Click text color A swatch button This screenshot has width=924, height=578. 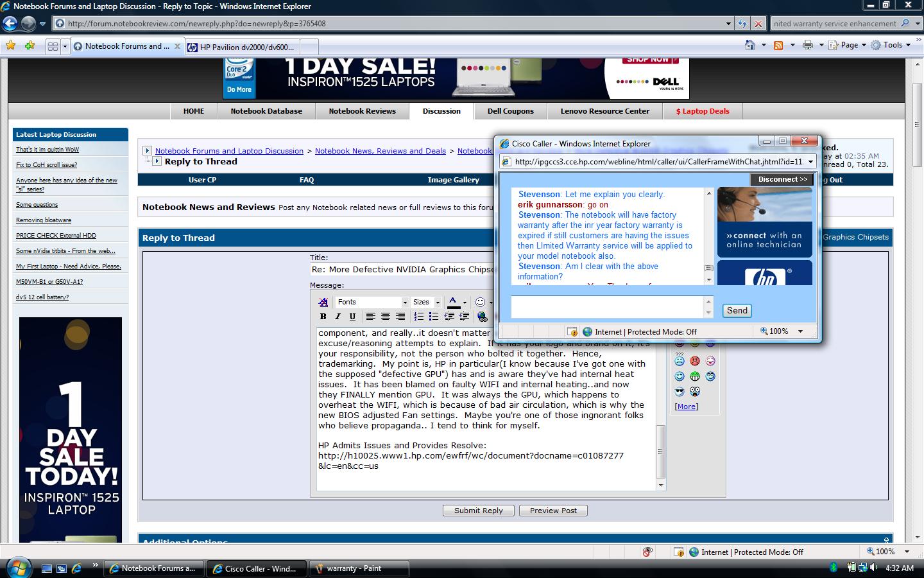pyautogui.click(x=453, y=302)
